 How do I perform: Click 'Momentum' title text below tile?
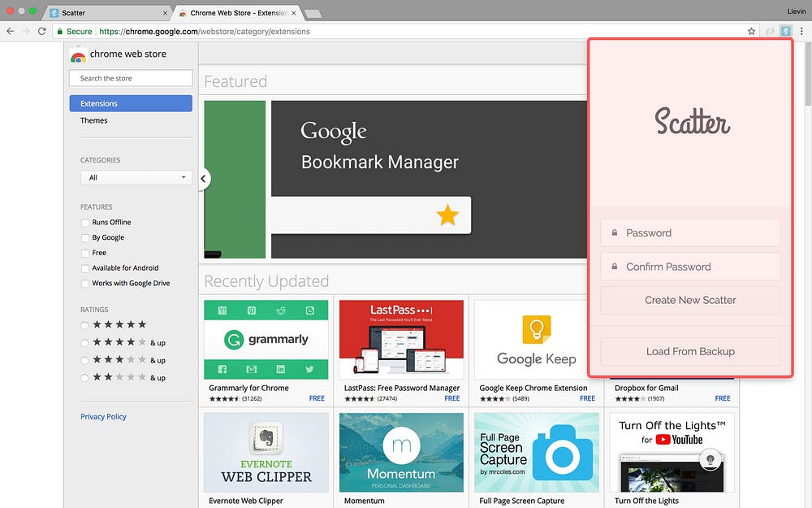tap(364, 501)
